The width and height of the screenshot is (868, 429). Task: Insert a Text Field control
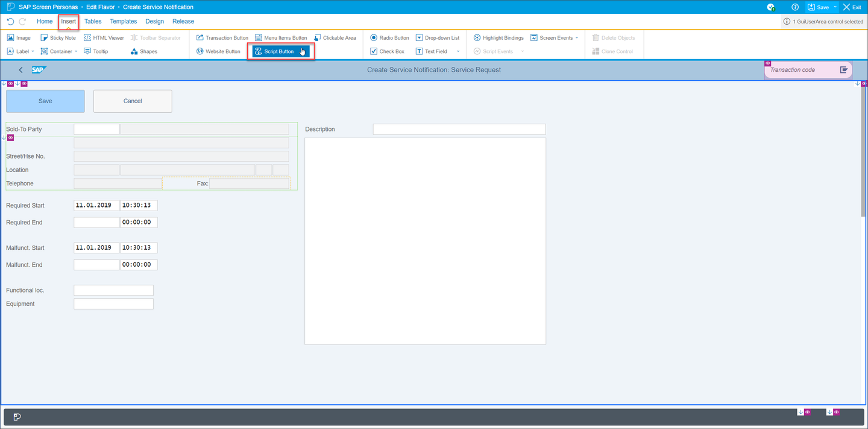point(431,51)
